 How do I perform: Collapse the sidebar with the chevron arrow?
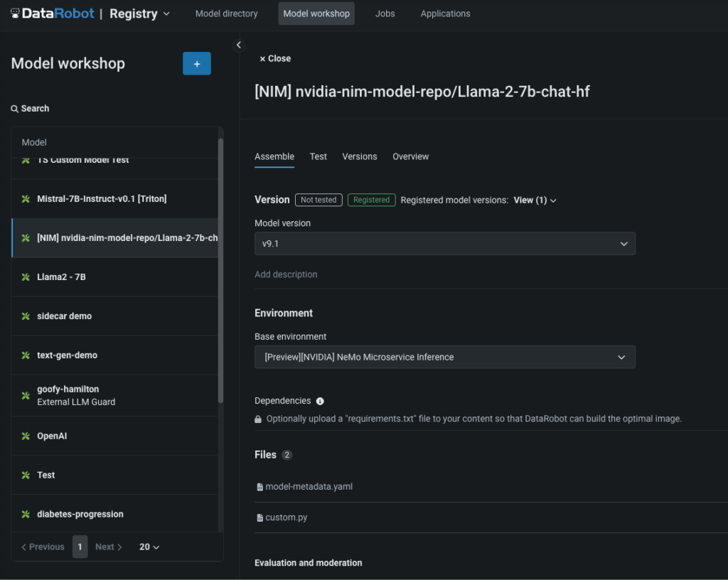coord(239,45)
